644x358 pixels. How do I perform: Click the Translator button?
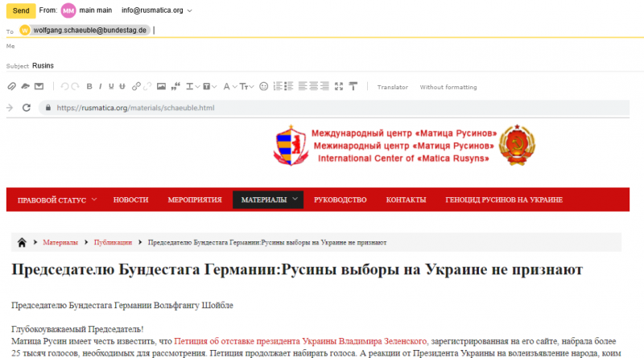click(x=393, y=87)
